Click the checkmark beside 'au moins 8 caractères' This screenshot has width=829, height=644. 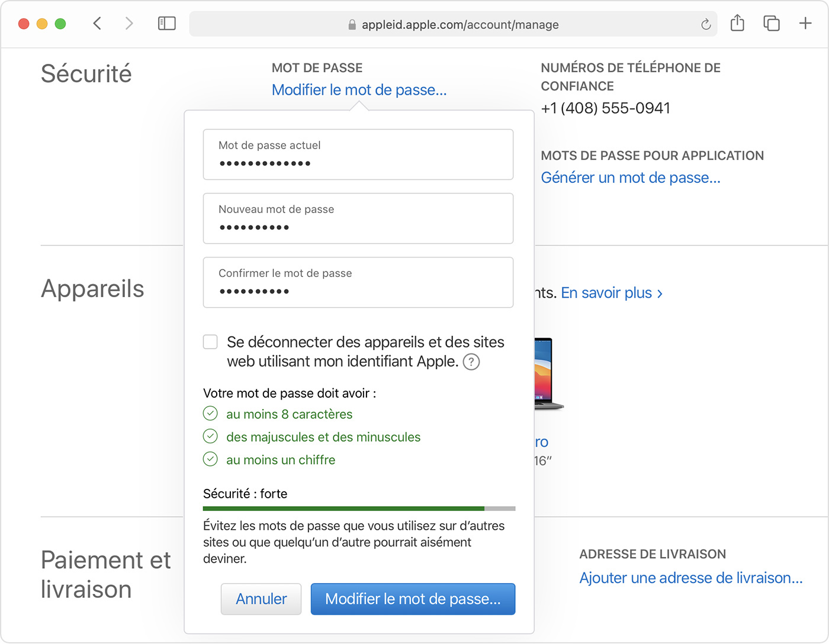coord(210,413)
